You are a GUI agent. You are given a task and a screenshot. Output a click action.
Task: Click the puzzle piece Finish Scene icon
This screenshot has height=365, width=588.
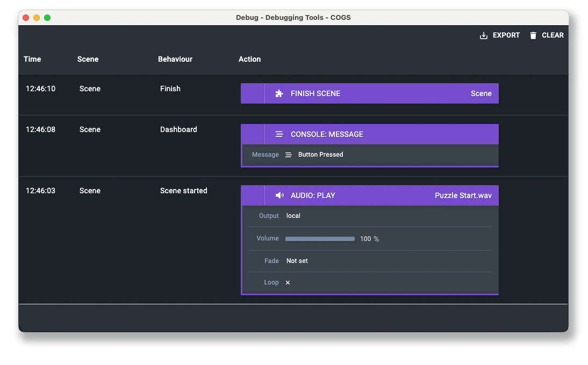tap(279, 93)
